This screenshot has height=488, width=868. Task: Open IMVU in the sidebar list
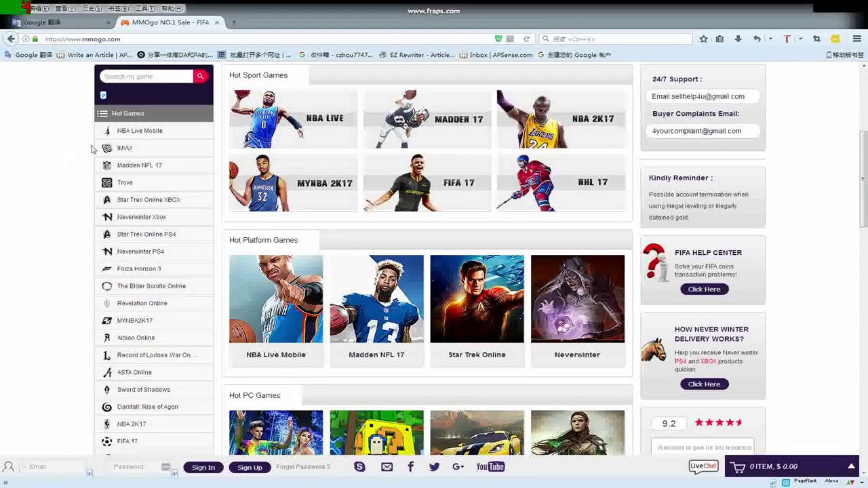coord(154,148)
